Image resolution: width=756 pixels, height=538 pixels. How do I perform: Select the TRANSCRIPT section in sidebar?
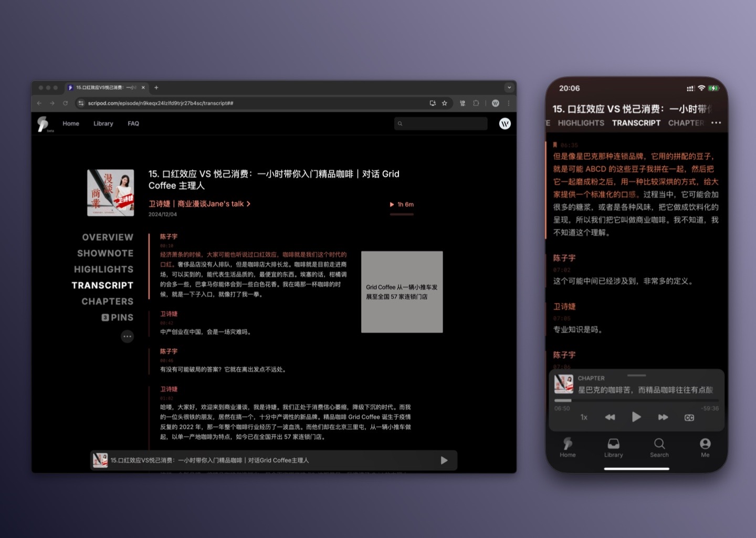point(102,285)
